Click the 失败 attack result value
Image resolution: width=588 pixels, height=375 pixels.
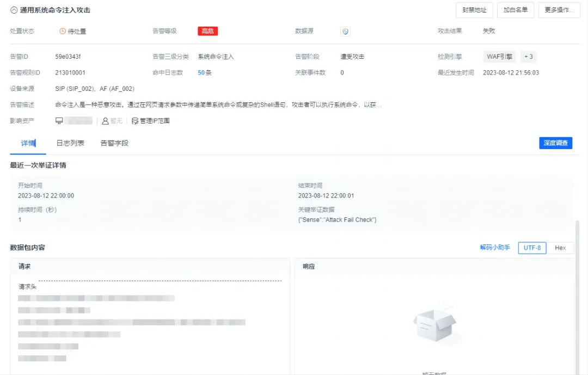pos(489,31)
